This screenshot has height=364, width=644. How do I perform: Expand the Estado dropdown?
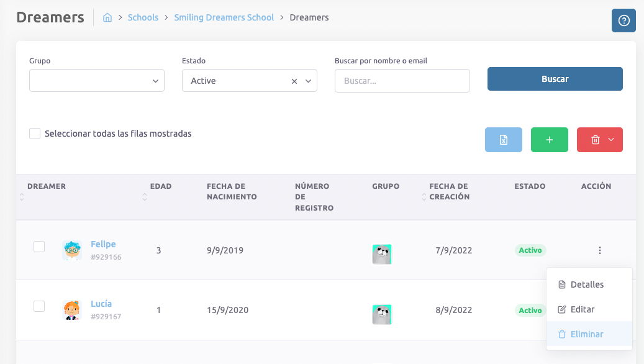tap(308, 81)
